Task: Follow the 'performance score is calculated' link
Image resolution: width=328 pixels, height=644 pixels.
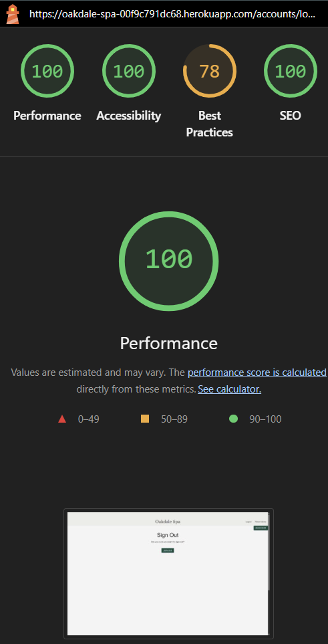Action: pyautogui.click(x=257, y=372)
